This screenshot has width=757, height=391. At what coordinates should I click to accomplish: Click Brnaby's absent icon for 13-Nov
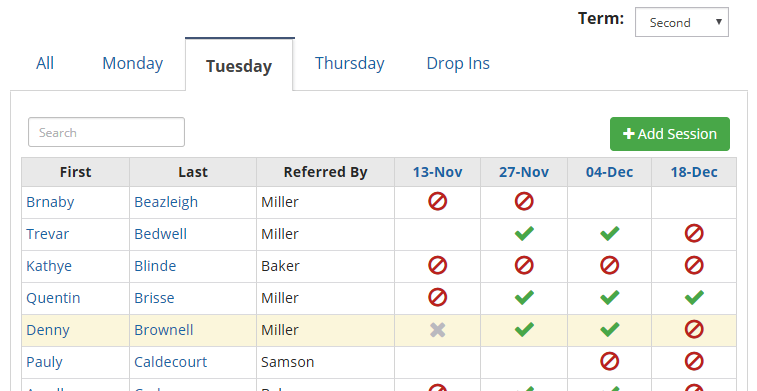tap(437, 201)
